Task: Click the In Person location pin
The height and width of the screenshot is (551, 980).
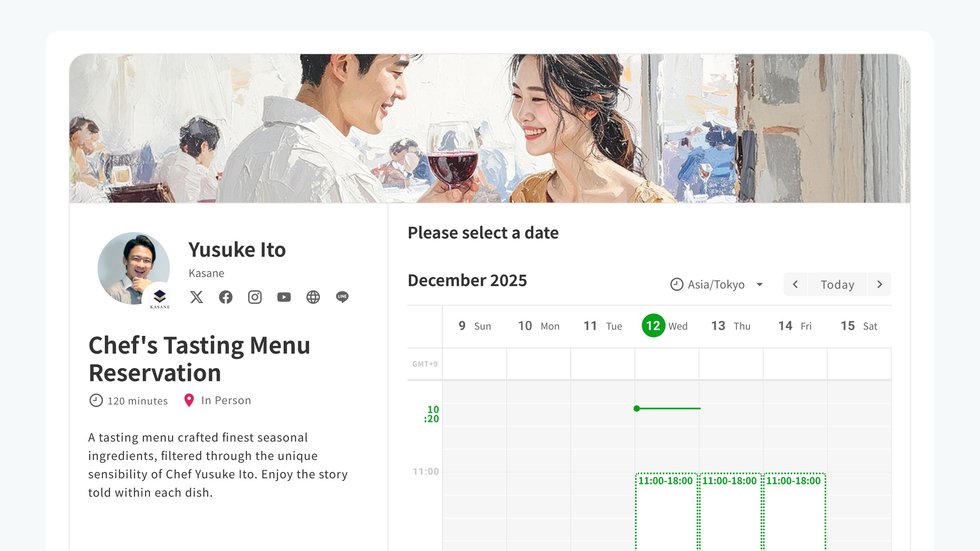Action: tap(189, 400)
